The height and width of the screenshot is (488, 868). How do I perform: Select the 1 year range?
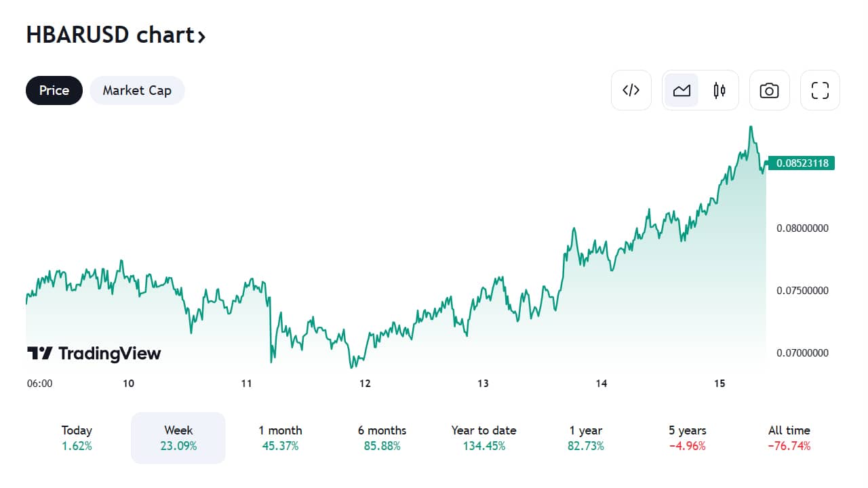point(586,438)
